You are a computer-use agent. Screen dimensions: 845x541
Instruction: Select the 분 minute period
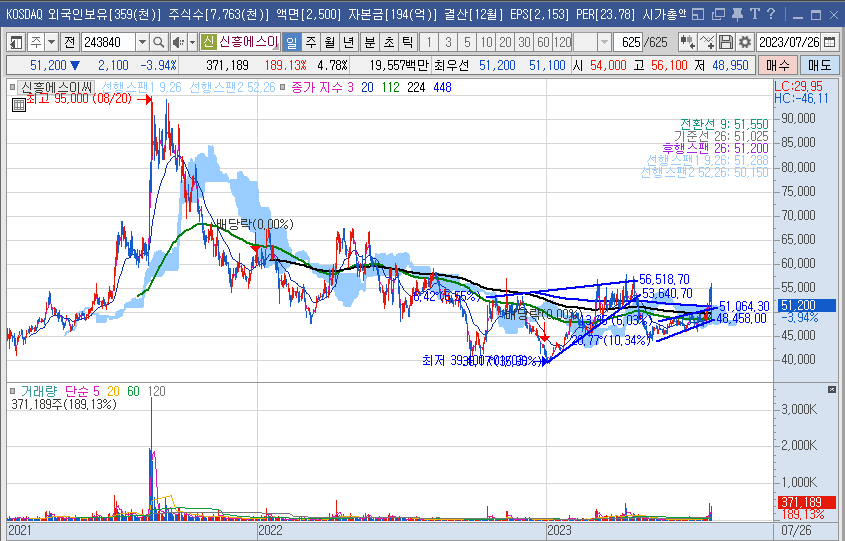(x=370, y=41)
